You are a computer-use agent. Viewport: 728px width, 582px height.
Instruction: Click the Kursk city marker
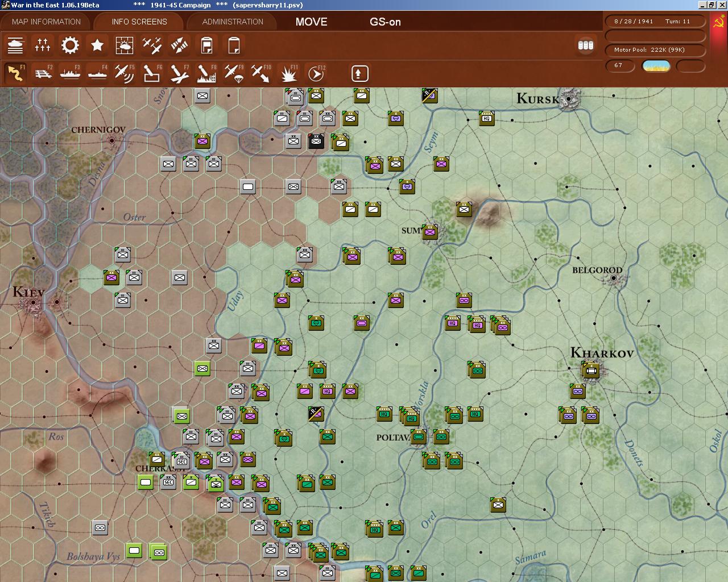[568, 99]
